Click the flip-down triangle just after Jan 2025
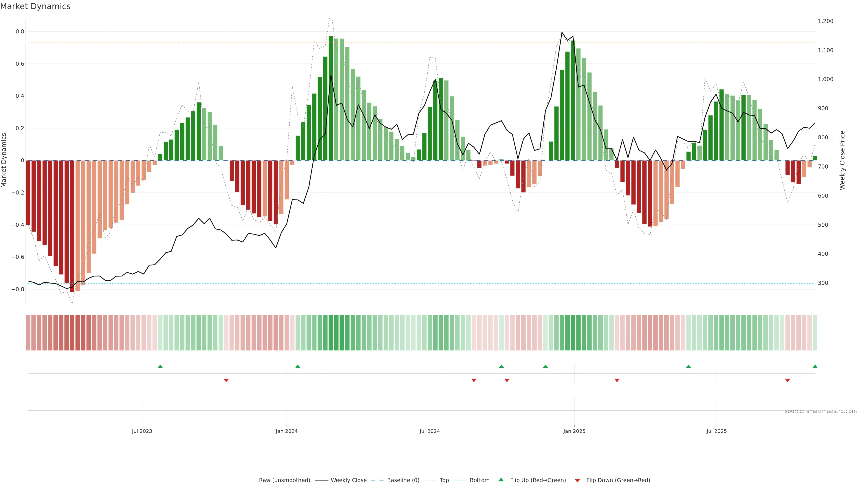This screenshot has width=868, height=488. [617, 380]
